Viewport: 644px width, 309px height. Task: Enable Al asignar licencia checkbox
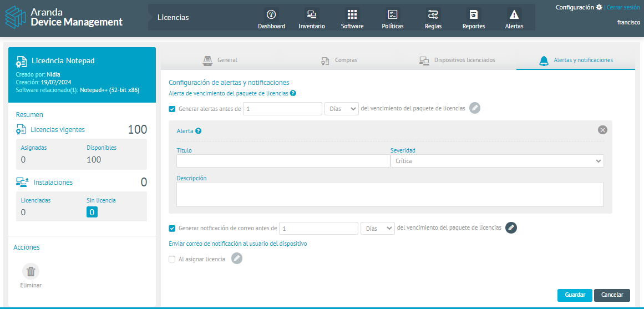click(173, 259)
